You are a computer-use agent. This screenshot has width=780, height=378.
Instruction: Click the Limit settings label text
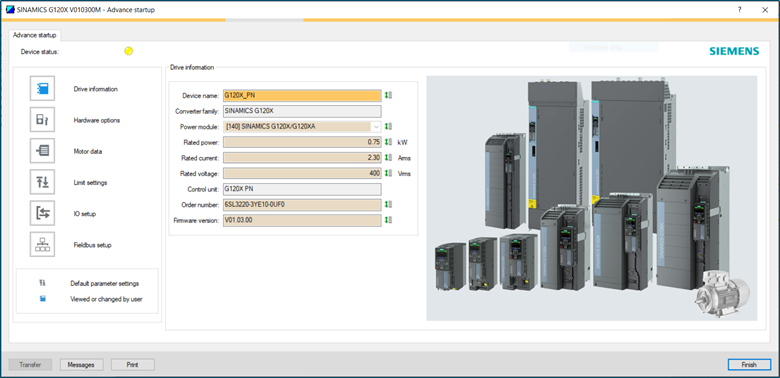click(x=90, y=183)
